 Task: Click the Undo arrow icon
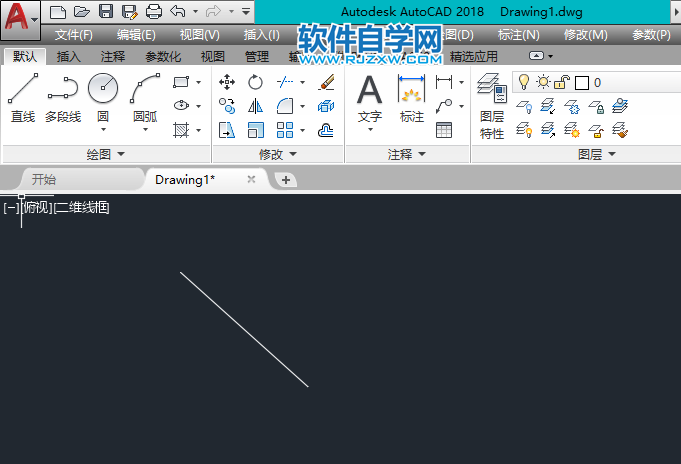click(178, 11)
